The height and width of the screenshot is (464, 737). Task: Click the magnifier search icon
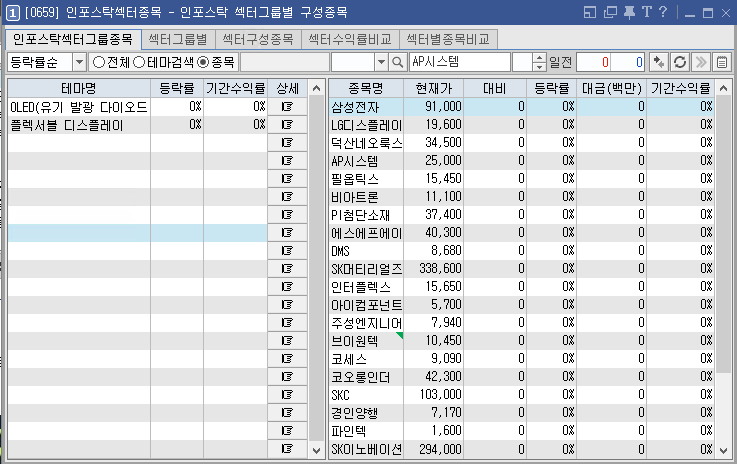pyautogui.click(x=398, y=62)
